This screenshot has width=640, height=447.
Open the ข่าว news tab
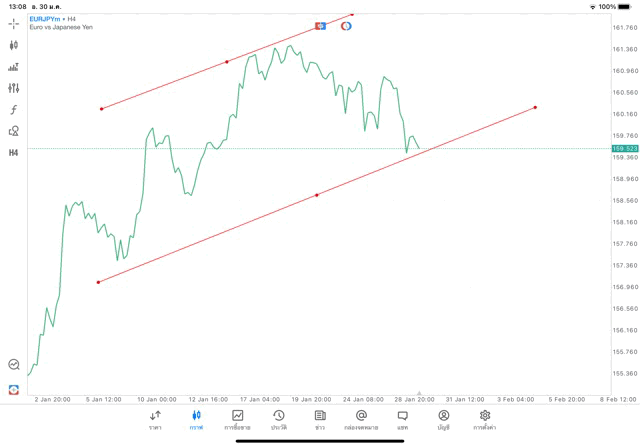[320, 419]
